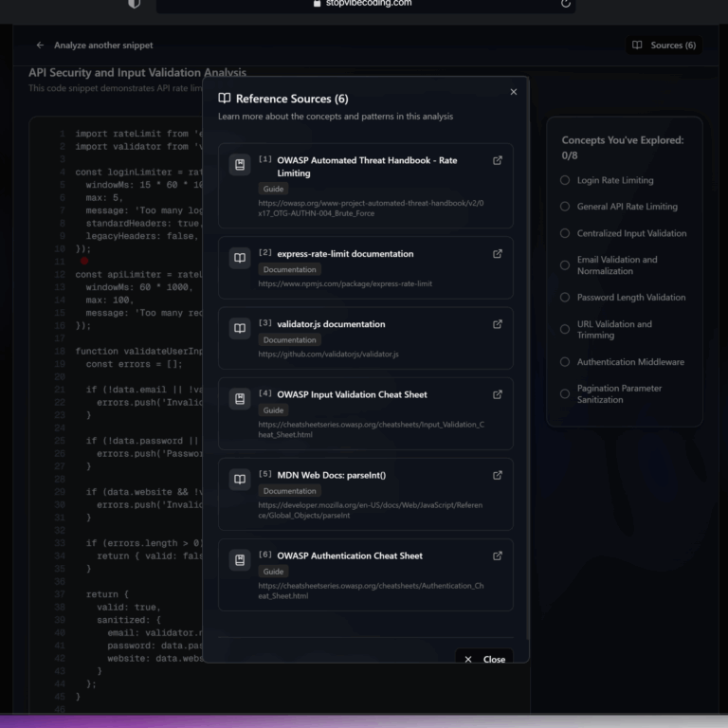728x728 pixels.
Task: Open external link for validator.js documentation
Action: [498, 324]
